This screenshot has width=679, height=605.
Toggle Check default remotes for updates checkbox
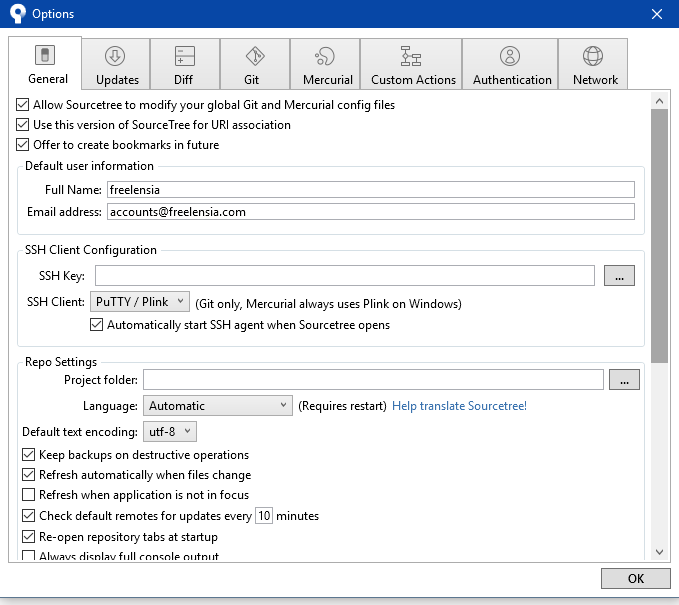point(29,516)
